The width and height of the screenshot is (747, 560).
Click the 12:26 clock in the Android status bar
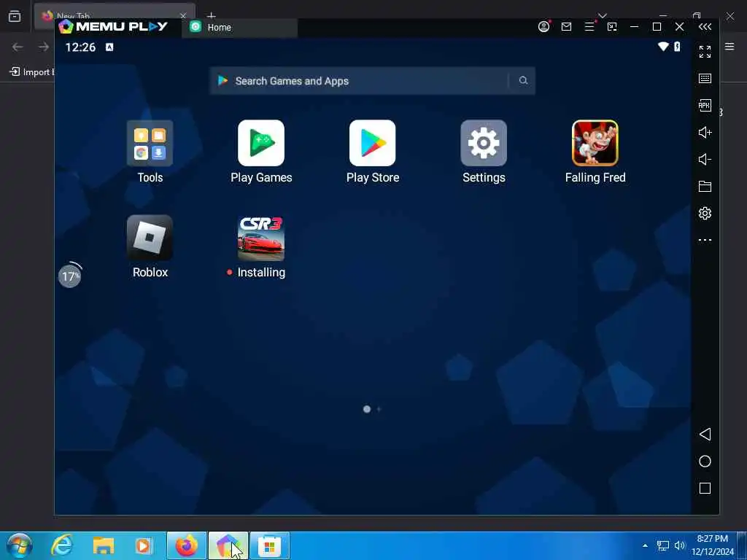[x=80, y=47]
